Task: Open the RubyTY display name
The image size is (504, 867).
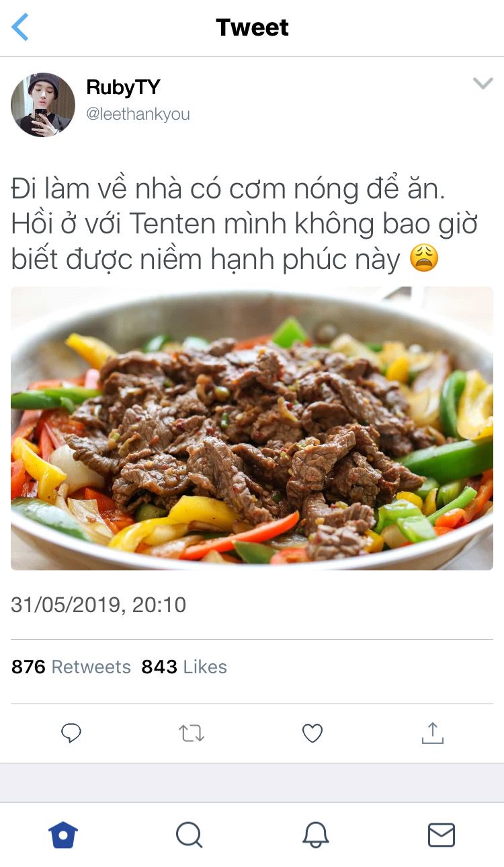Action: (123, 87)
